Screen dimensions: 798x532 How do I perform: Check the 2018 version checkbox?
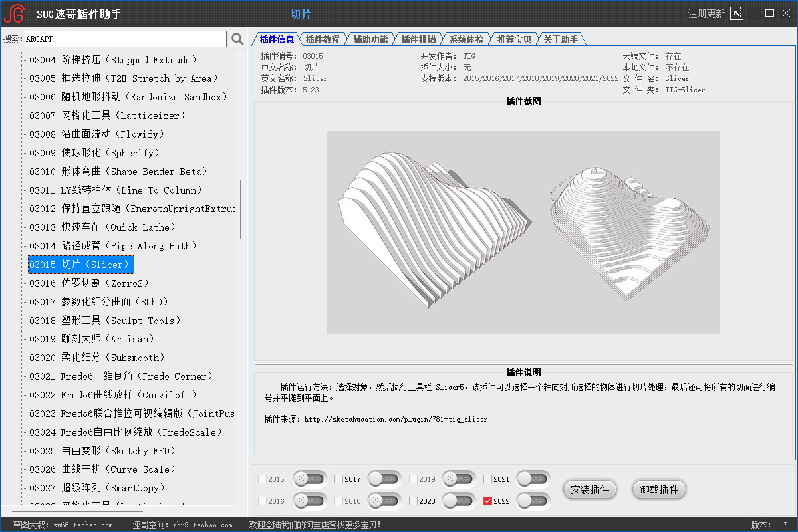pos(339,501)
